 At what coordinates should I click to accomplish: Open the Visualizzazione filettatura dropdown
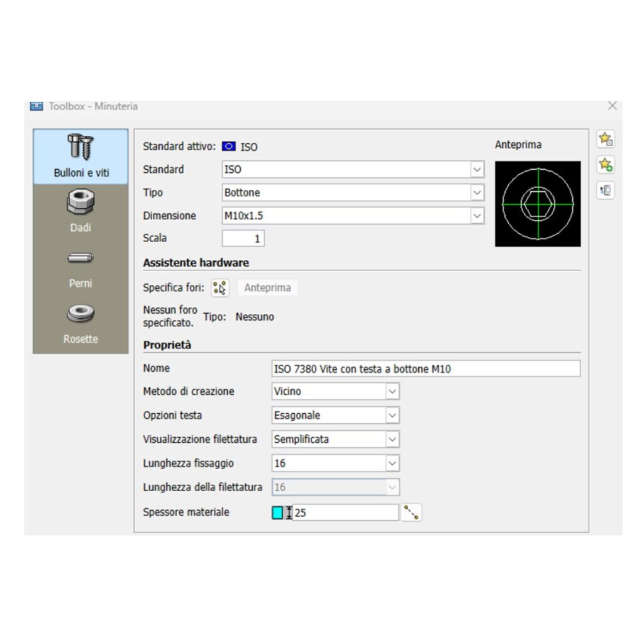(336, 440)
